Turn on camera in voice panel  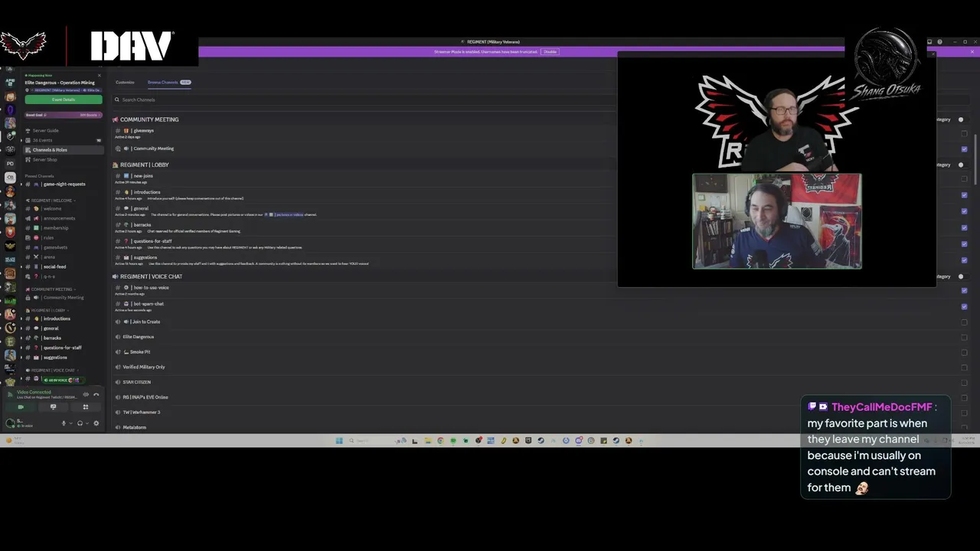pos(21,407)
